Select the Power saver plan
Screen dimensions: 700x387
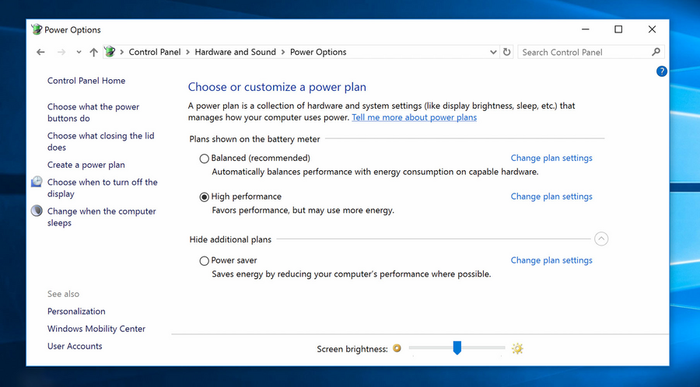click(204, 261)
